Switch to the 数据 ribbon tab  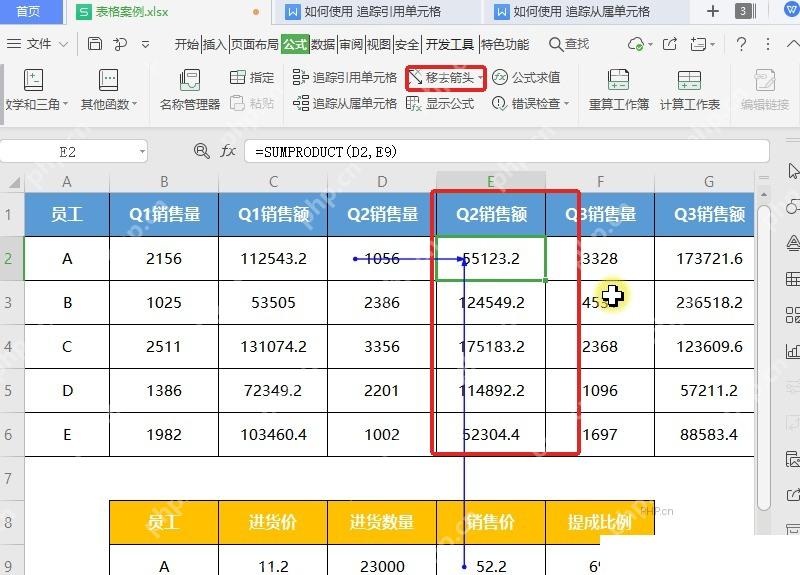[323, 45]
